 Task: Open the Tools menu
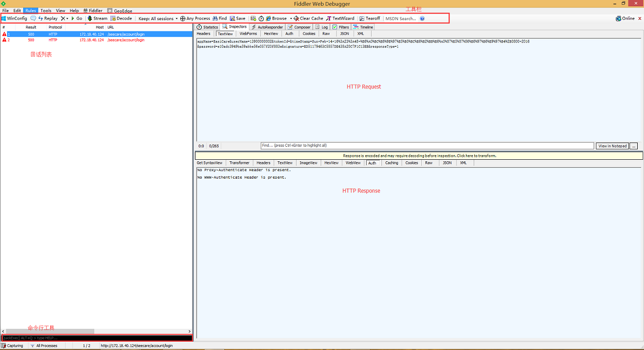(46, 10)
